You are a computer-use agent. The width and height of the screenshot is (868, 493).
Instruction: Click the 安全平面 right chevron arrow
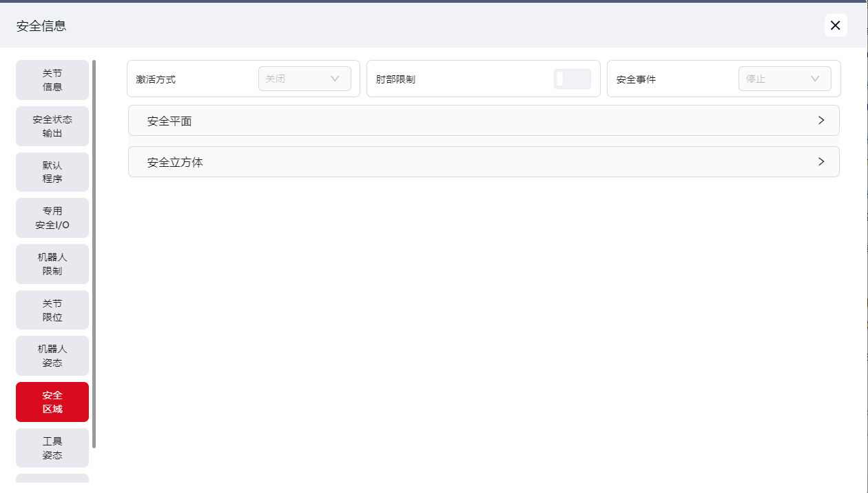click(820, 120)
